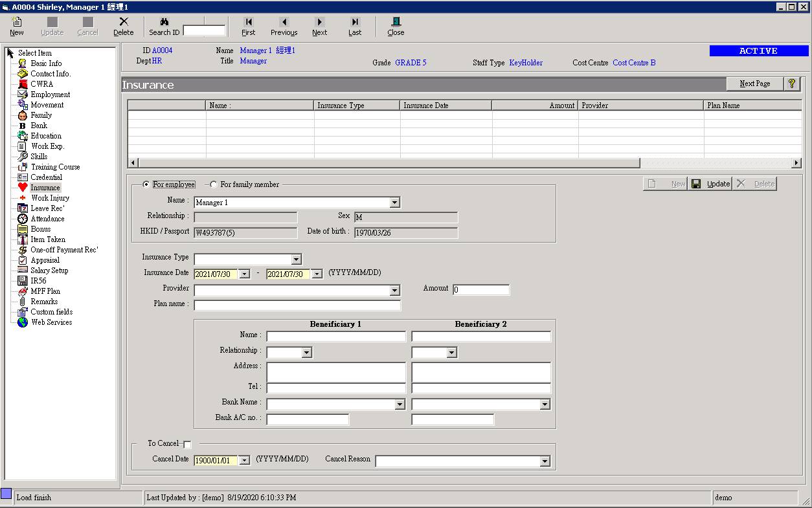Select the For employee radio button
The width and height of the screenshot is (812, 508).
146,184
